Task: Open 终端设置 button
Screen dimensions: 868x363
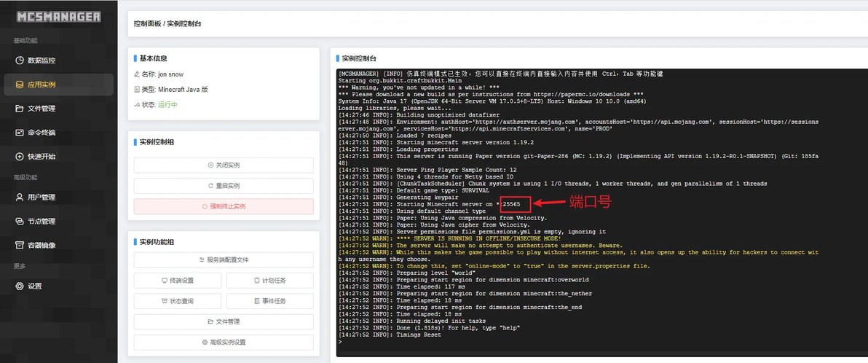Action: click(x=178, y=281)
